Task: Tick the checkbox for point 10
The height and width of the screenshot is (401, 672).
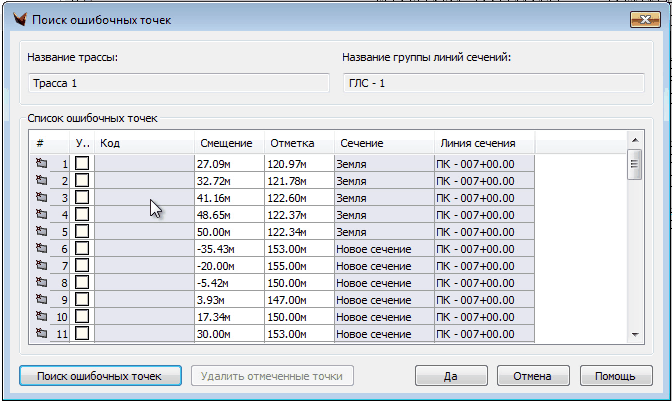Action: (x=82, y=316)
